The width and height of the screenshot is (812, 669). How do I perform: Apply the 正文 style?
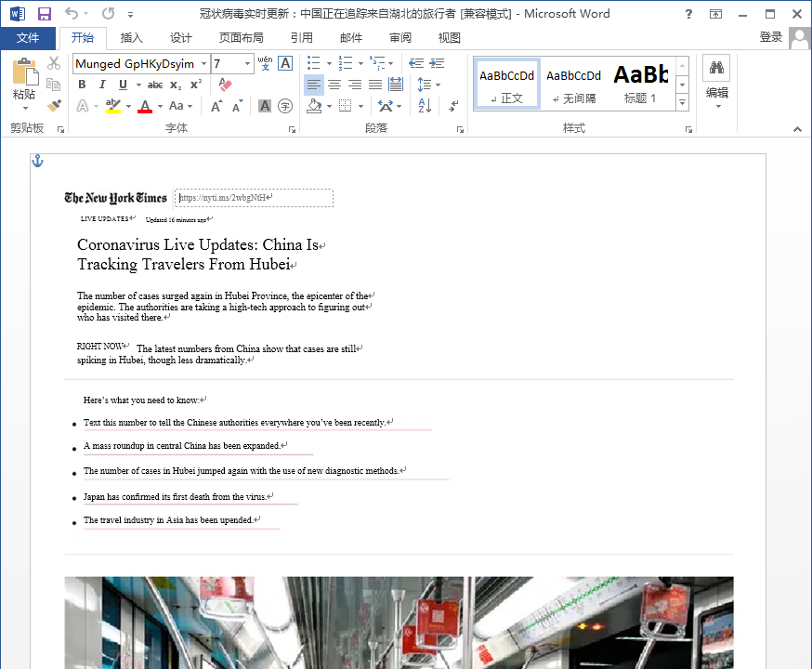(x=507, y=84)
